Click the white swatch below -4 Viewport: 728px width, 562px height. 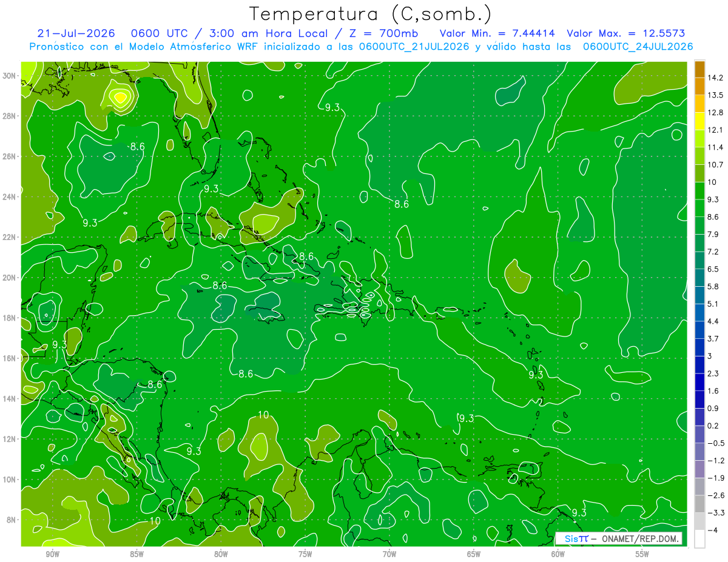[x=699, y=539]
